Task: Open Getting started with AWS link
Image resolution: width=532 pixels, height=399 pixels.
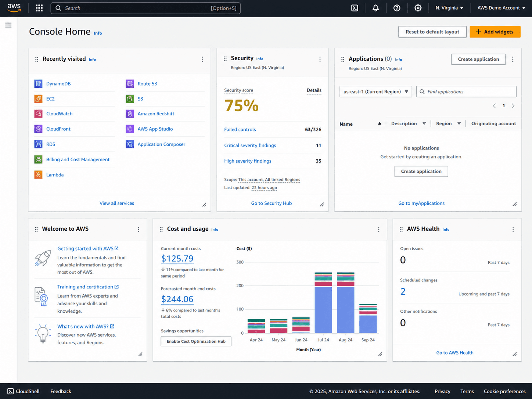Action: point(88,249)
